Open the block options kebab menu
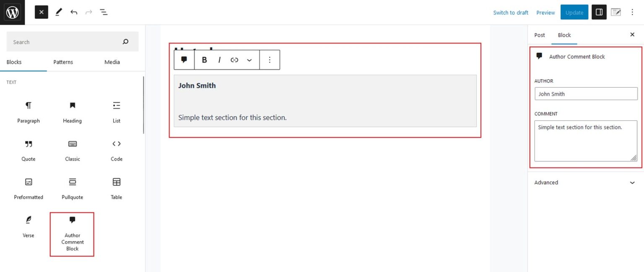Viewport: 644px width, 272px height. [270, 60]
